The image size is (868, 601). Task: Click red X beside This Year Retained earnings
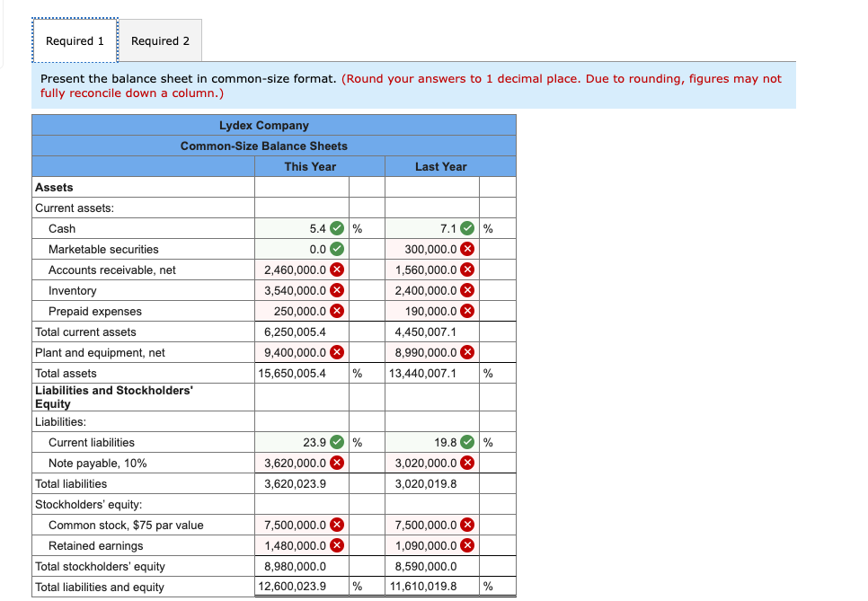pos(337,545)
